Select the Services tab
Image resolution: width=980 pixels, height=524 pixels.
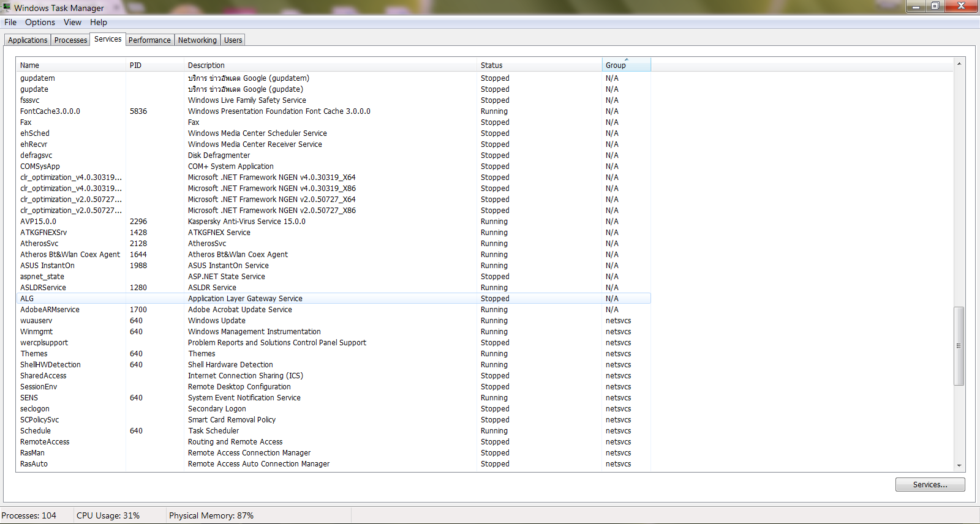click(x=108, y=39)
